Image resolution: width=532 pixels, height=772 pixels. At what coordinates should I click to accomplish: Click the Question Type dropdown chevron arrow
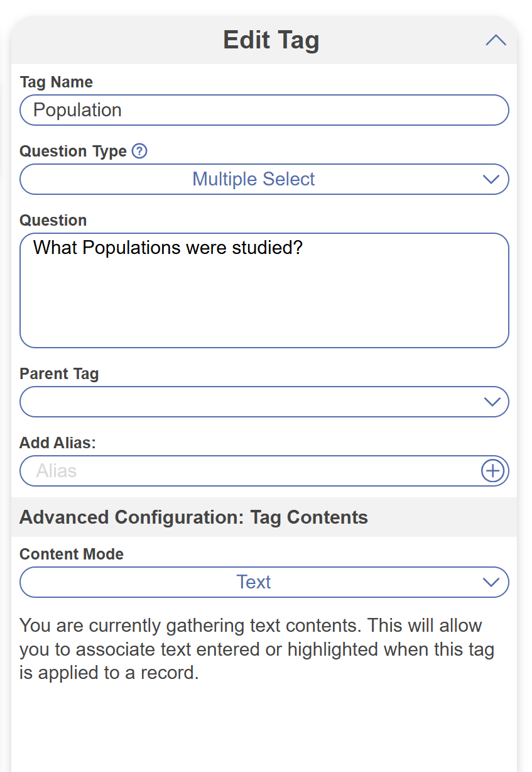click(491, 180)
